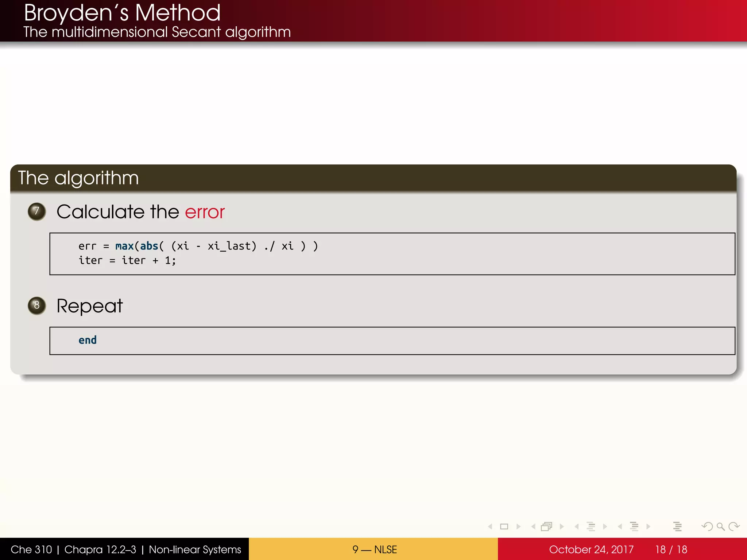Click the step 8 numbered bullet
747x560 pixels.
coord(37,306)
